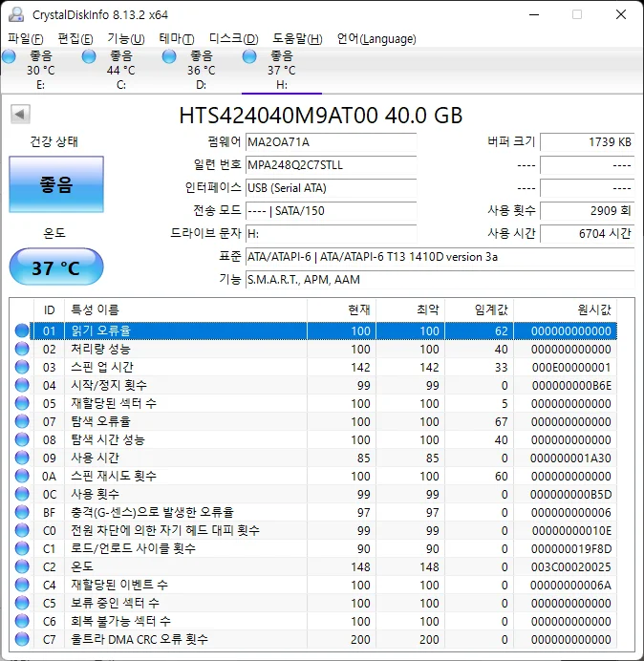This screenshot has height=661, width=644.
Task: Click the status orb for 스핀 업 시간 row
Action: [22, 367]
